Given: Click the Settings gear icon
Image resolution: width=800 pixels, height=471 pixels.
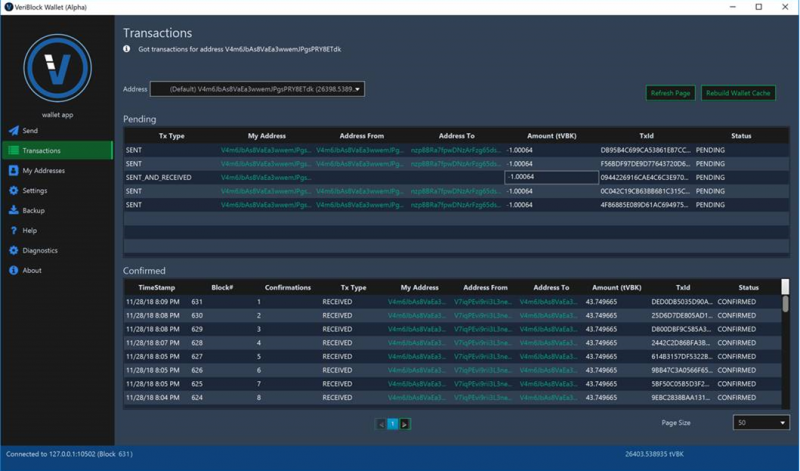Looking at the screenshot, I should pyautogui.click(x=14, y=190).
